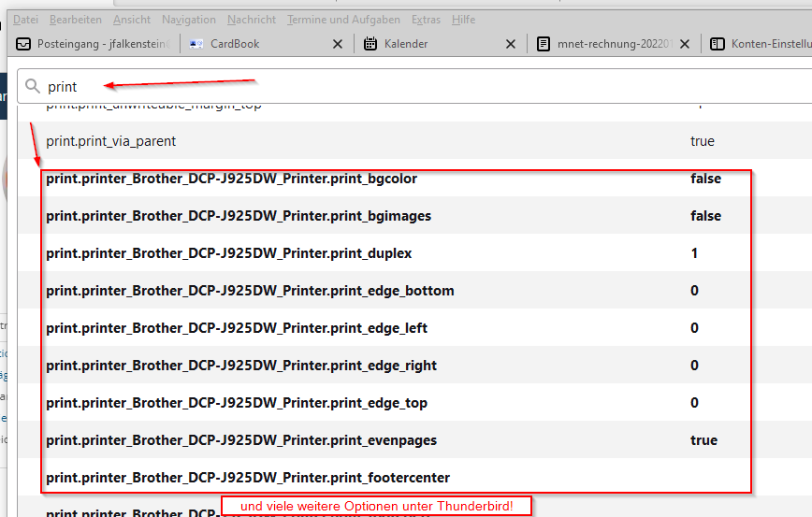Click the calendar icon on Kalender tab
The image size is (812, 517).
[370, 43]
